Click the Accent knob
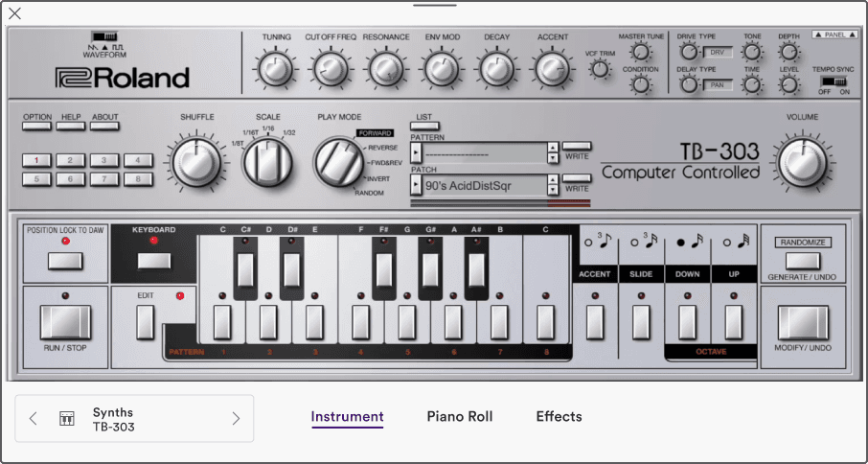This screenshot has width=868, height=464. click(552, 70)
